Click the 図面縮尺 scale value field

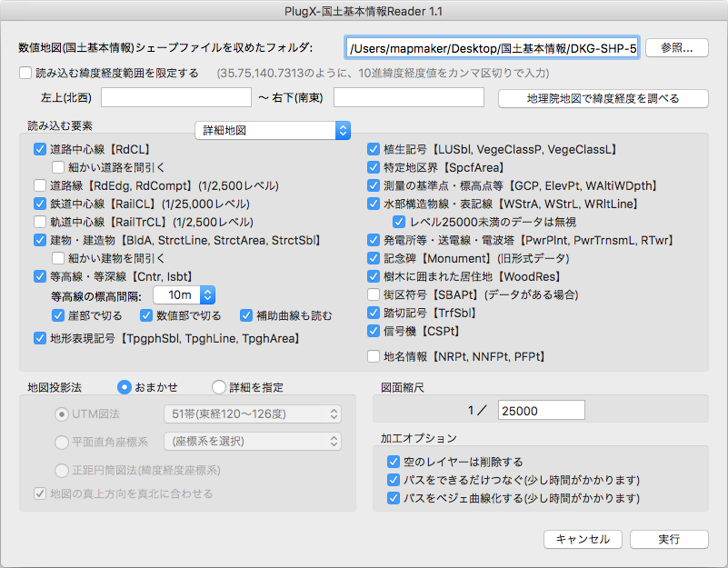point(543,409)
